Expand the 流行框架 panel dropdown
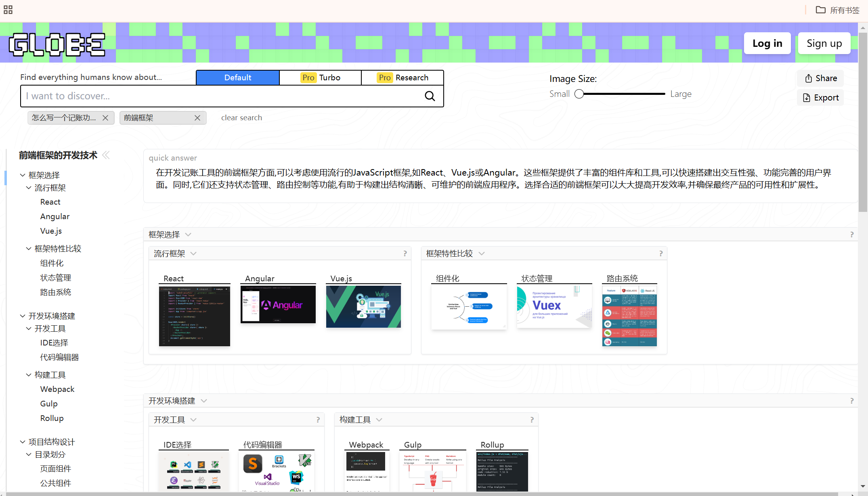868x496 pixels. [193, 253]
